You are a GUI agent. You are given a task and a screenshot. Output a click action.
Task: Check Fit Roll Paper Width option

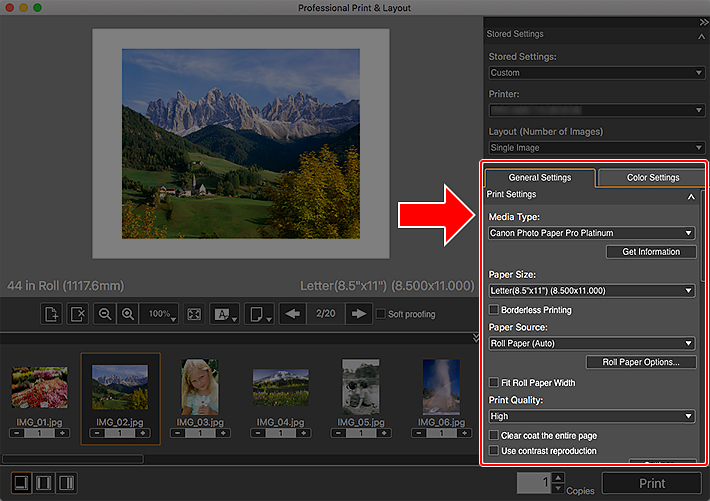tap(494, 382)
